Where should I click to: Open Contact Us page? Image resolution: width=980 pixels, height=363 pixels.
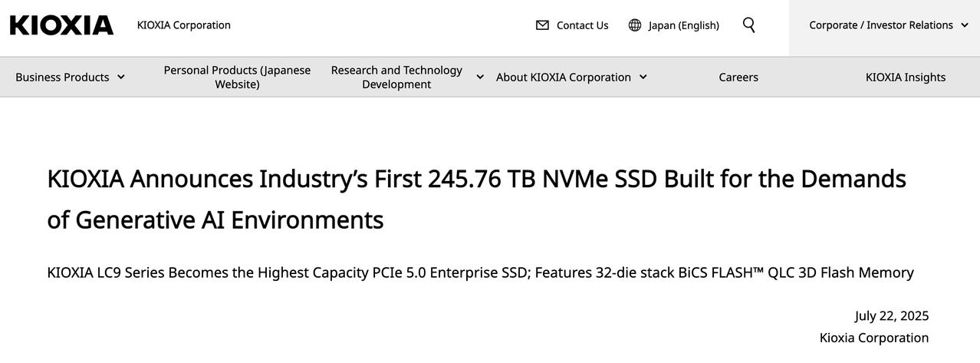click(x=582, y=25)
